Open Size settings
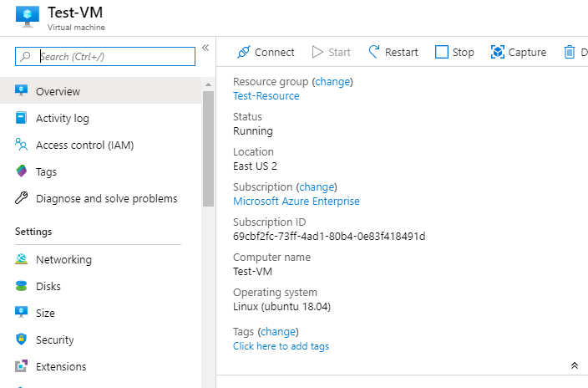588x388 pixels. point(100,313)
